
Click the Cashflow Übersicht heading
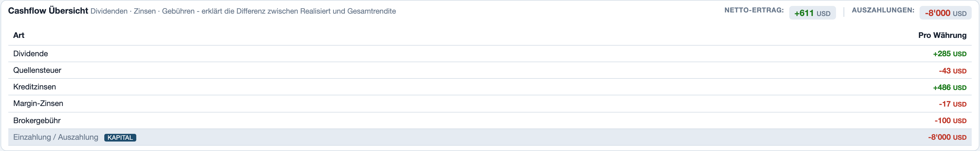pos(48,11)
